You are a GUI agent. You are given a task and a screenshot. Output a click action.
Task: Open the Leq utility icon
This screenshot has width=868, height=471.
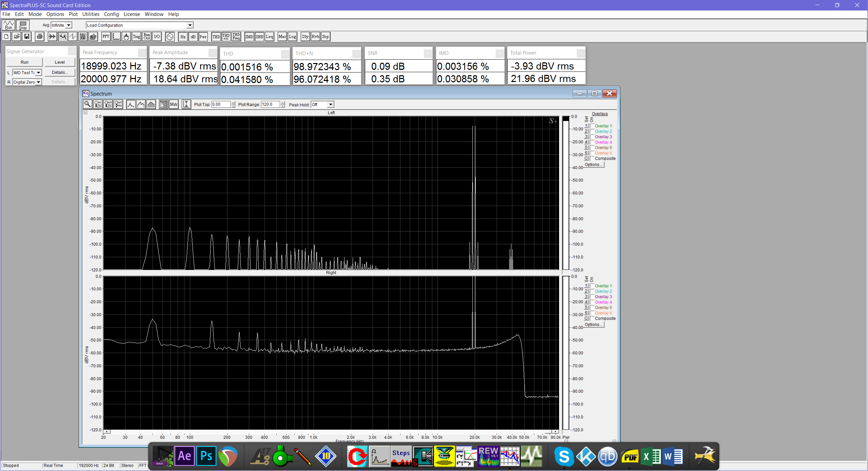(x=269, y=37)
